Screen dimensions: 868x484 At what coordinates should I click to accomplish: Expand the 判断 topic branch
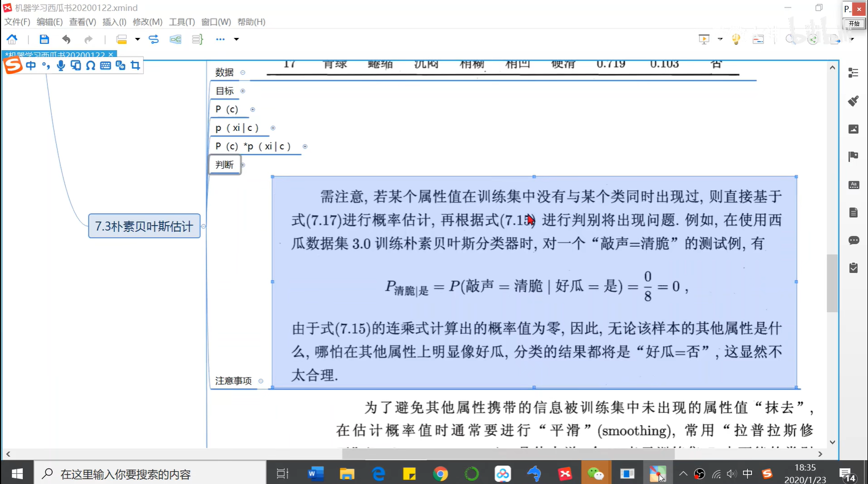(x=243, y=165)
